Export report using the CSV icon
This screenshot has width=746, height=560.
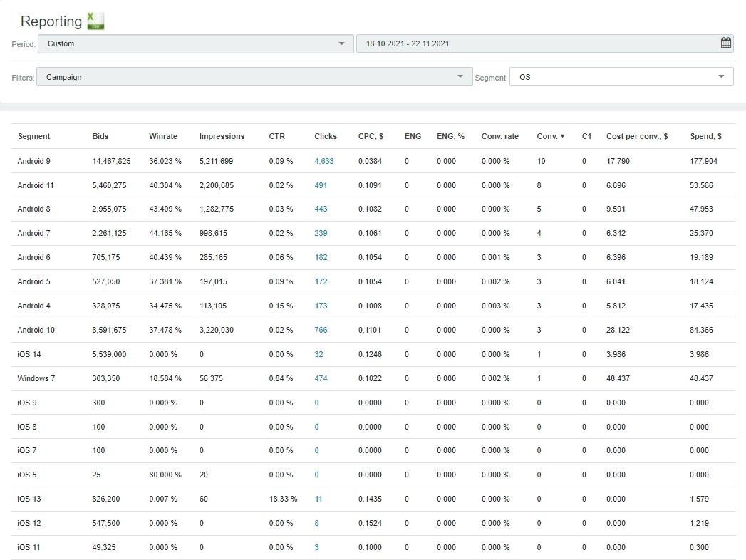pos(95,21)
